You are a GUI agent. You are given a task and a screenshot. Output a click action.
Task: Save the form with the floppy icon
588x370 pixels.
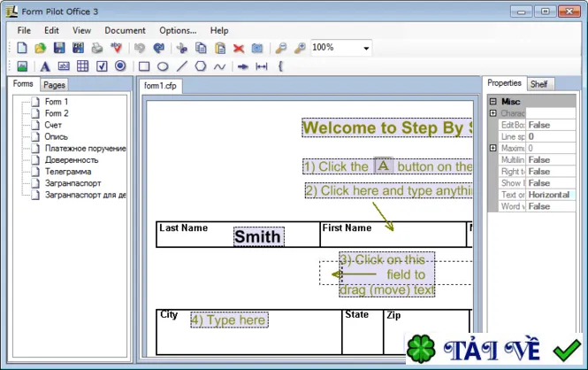(x=59, y=48)
